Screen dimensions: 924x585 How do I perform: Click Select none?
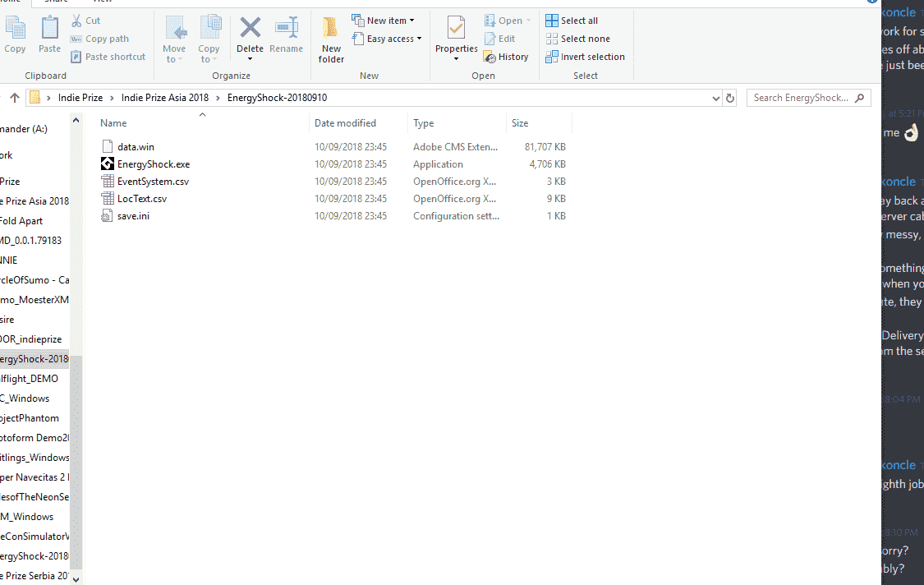click(x=578, y=39)
